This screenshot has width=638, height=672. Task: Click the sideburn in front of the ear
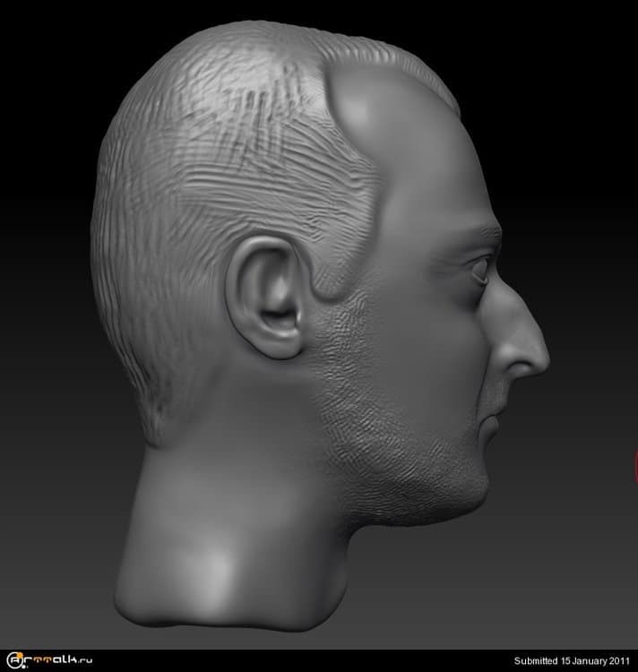coord(336,287)
